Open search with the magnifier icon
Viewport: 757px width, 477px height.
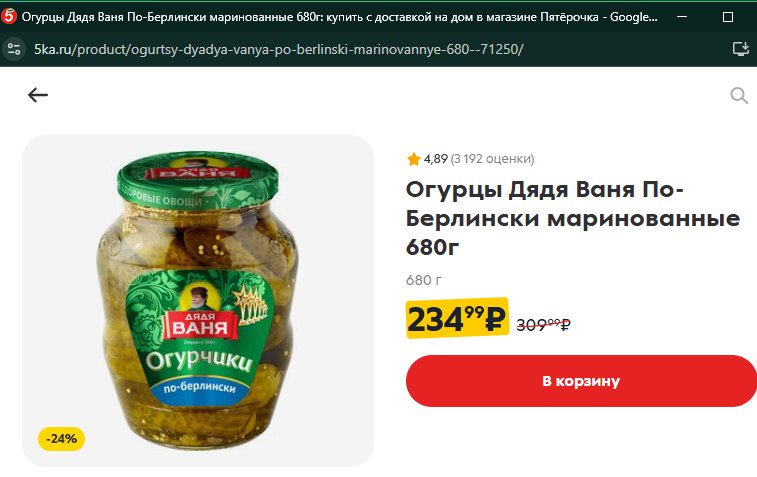click(739, 96)
